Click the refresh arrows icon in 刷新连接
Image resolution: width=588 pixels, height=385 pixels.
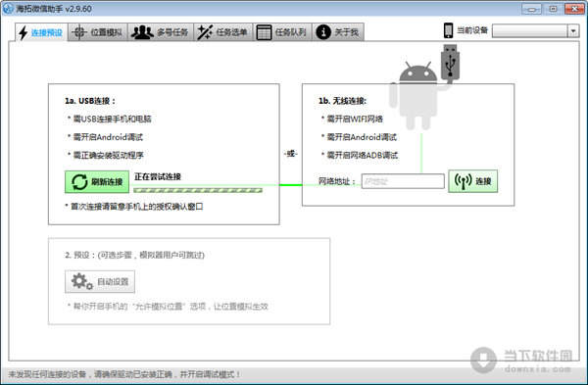click(79, 182)
